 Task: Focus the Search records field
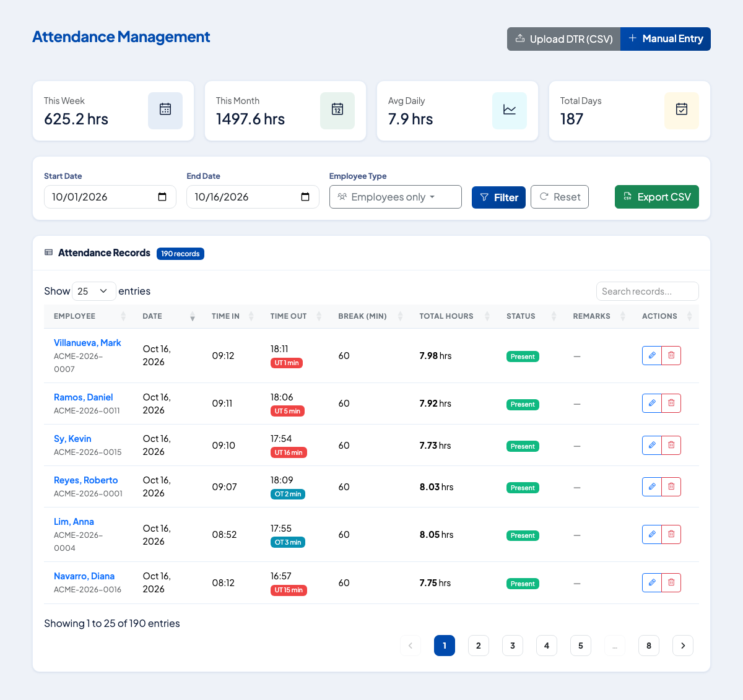[647, 291]
